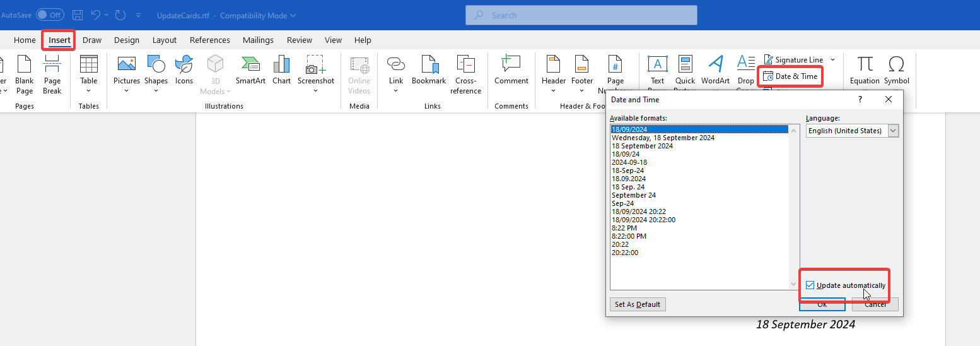Click the Equation pi icon
The width and height of the screenshot is (980, 346).
point(865,65)
